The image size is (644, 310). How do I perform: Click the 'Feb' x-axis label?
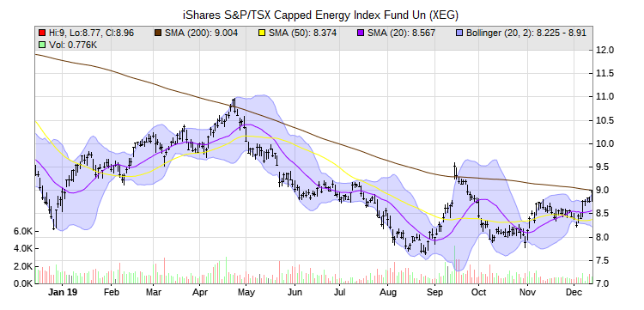[112, 293]
